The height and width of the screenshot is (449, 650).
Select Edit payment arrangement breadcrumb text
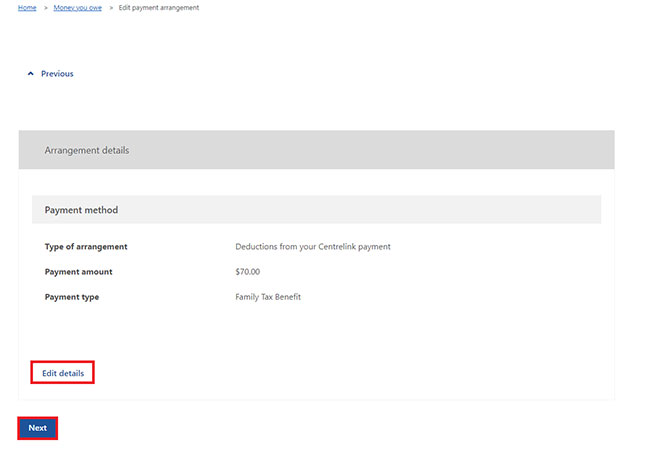pos(159,8)
